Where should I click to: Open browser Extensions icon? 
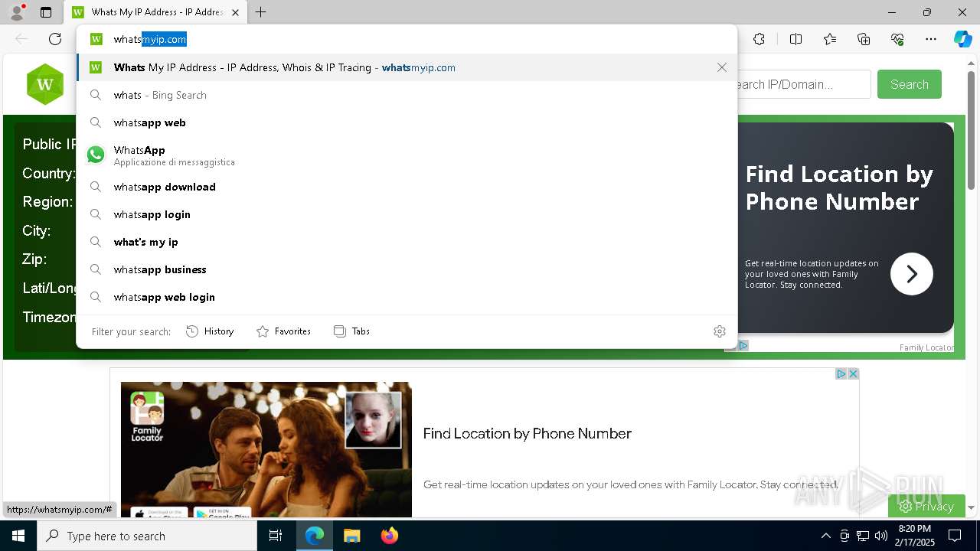(759, 39)
